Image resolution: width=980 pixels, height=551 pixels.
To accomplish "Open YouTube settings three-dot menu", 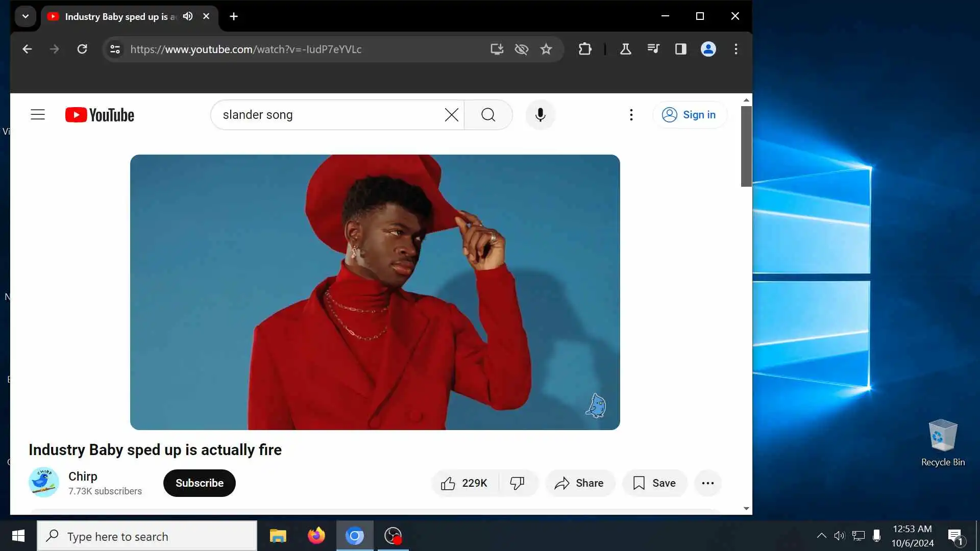I will pyautogui.click(x=631, y=115).
